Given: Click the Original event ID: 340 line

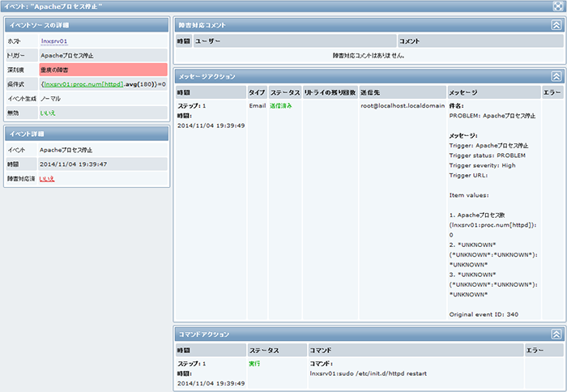Looking at the screenshot, I should 484,314.
